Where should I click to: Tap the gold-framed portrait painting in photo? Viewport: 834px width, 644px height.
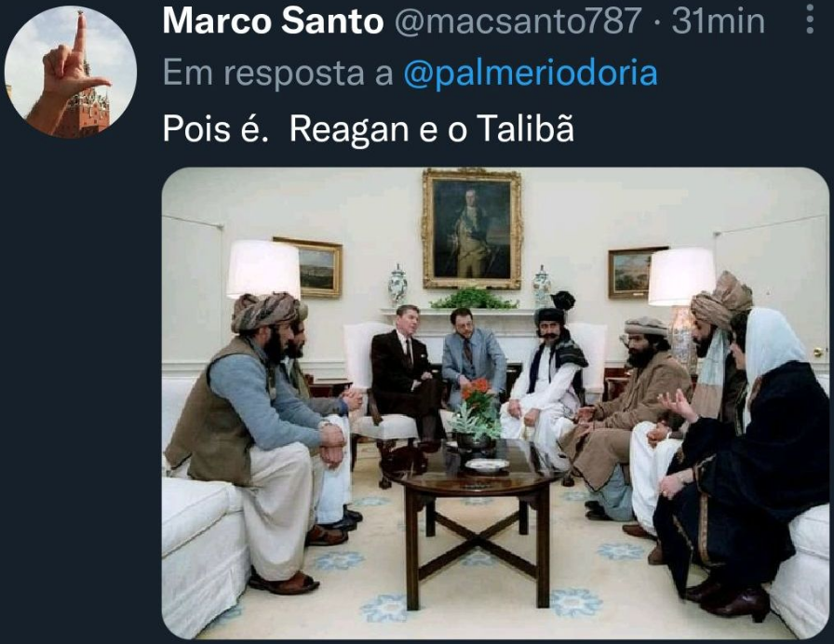click(472, 229)
